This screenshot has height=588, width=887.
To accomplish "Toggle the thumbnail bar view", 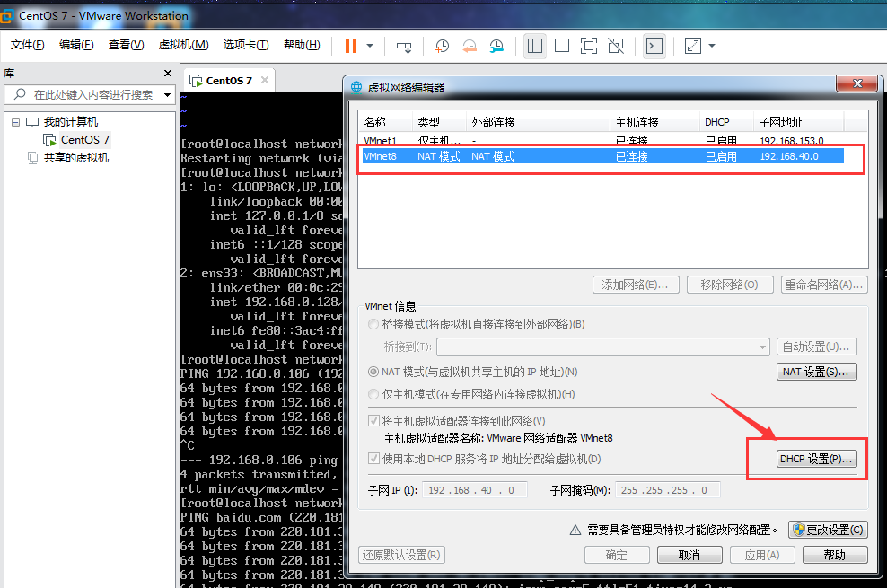I will tap(562, 46).
